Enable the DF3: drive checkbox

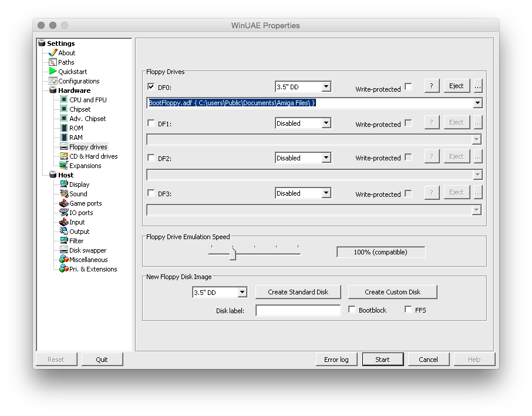151,193
